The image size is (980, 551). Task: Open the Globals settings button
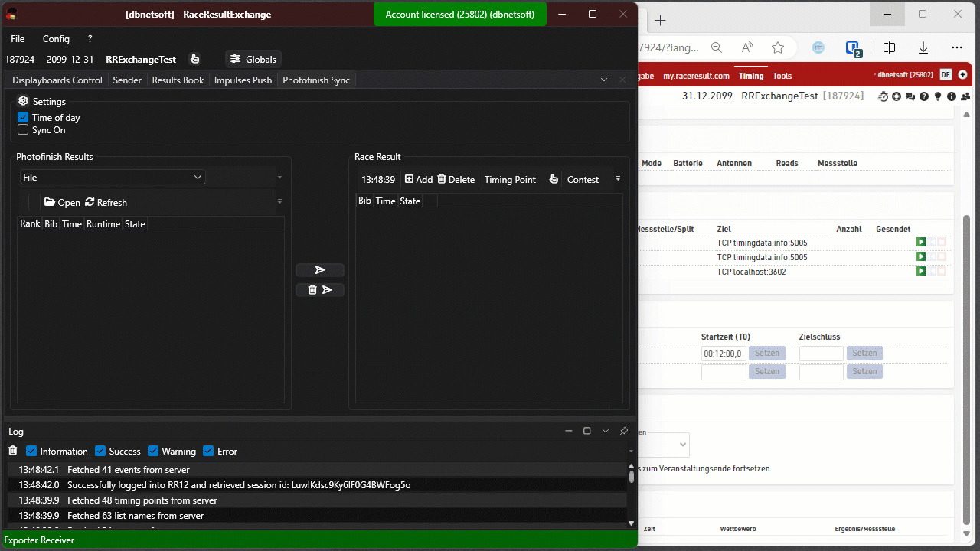(x=253, y=59)
